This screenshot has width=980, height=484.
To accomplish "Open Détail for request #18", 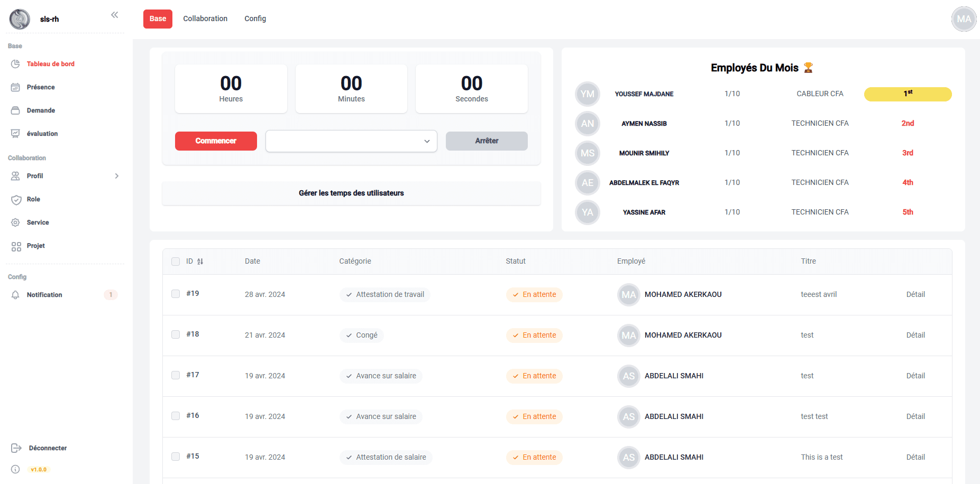I will (x=915, y=336).
